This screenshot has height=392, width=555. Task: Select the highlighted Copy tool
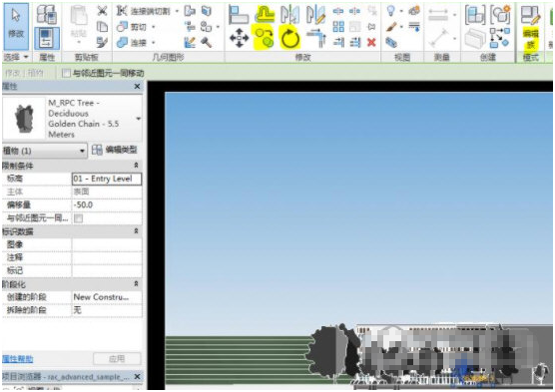tap(265, 38)
